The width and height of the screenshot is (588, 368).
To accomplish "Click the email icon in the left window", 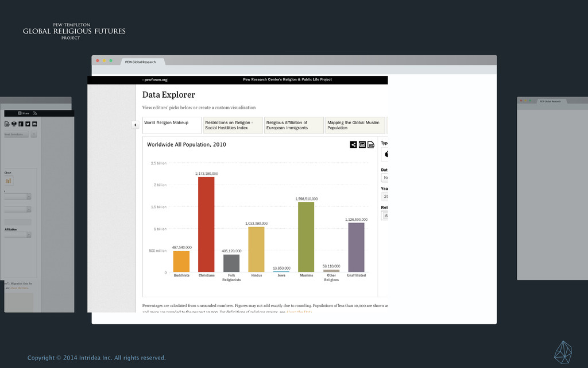I will click(x=34, y=124).
